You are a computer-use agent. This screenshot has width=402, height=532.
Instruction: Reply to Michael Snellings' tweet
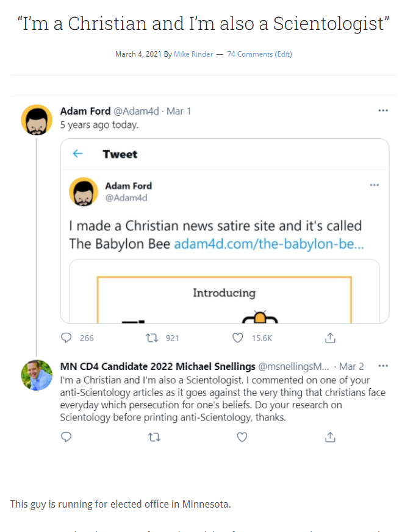[66, 437]
